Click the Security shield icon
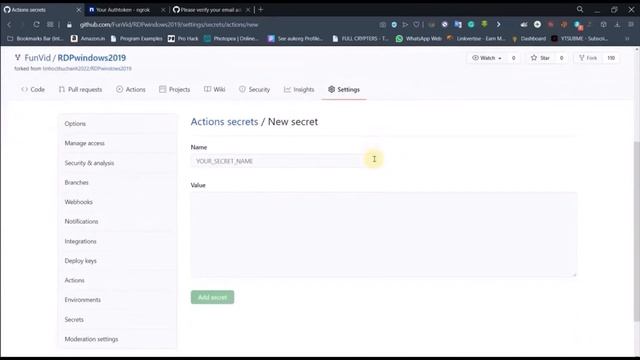The height and width of the screenshot is (360, 640). [242, 89]
